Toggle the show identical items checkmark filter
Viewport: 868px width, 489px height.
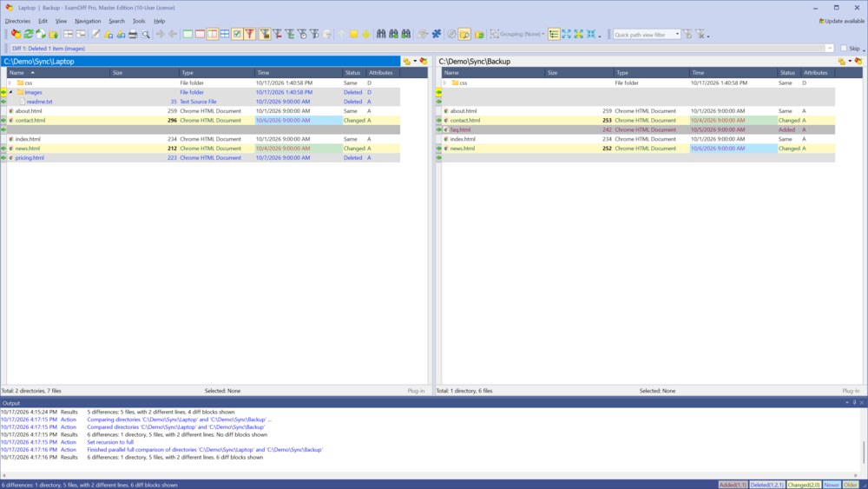[237, 35]
